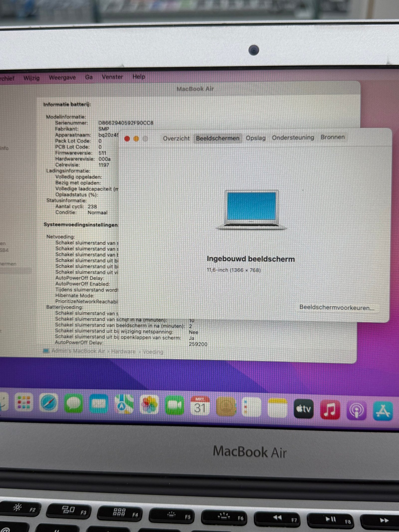This screenshot has height=532, width=399.
Task: Open Calendar showing 31 in Dock
Action: 200,406
